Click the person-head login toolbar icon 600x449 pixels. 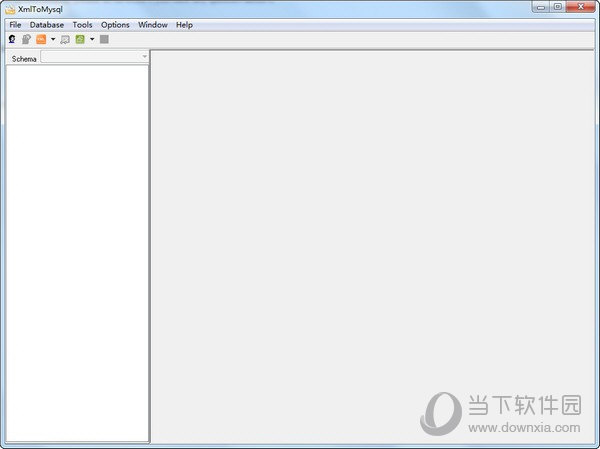[12, 39]
